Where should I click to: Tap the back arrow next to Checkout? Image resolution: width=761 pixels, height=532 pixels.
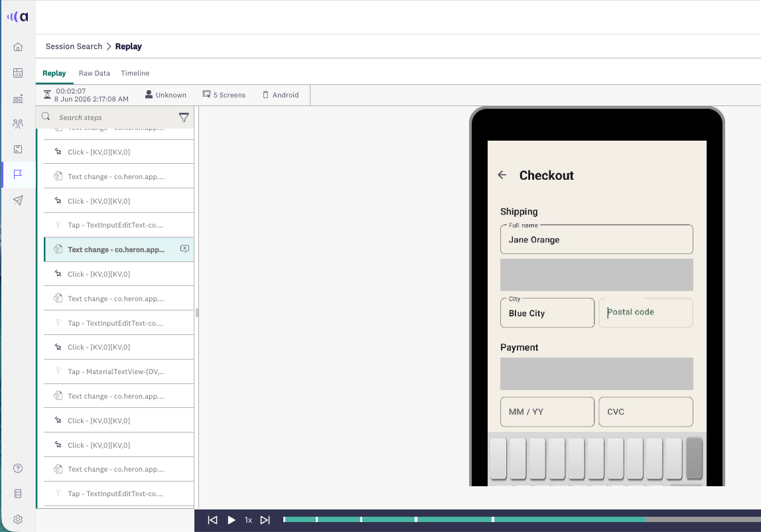coord(502,174)
